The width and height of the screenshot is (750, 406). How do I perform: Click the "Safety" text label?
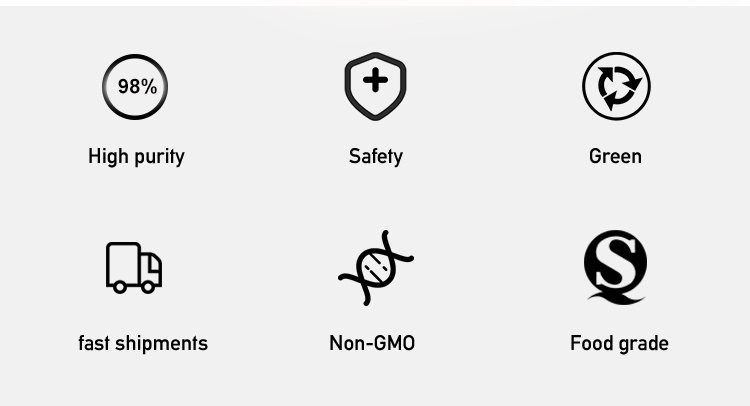pos(376,156)
